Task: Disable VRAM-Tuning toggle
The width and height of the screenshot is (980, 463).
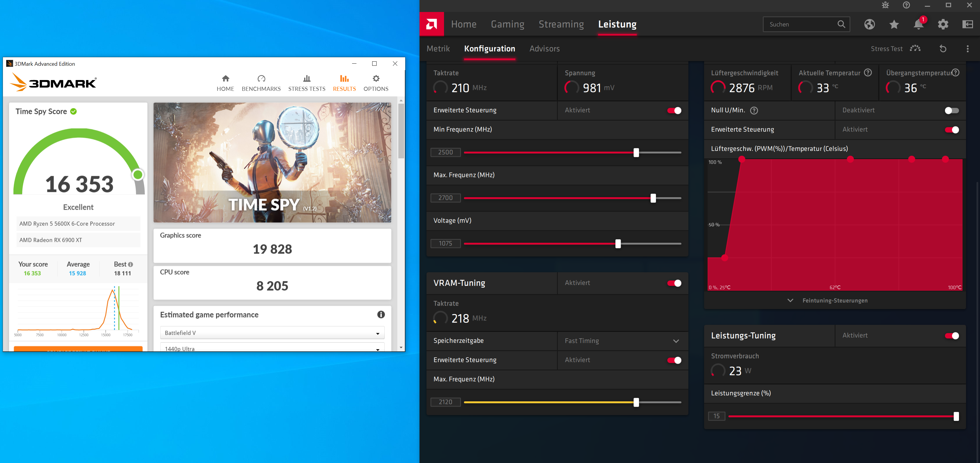Action: (x=674, y=283)
